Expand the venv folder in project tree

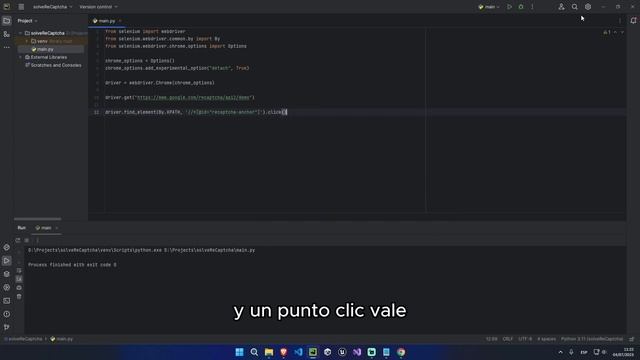(27, 41)
